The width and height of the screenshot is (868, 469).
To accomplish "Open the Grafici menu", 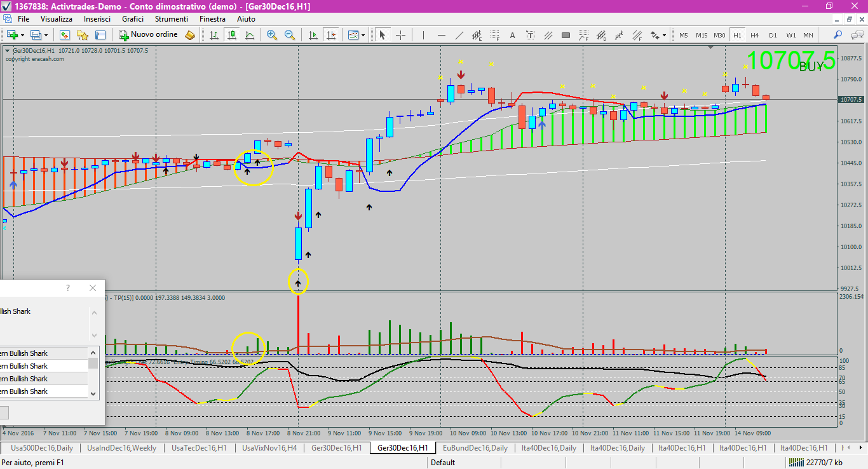I will (133, 19).
